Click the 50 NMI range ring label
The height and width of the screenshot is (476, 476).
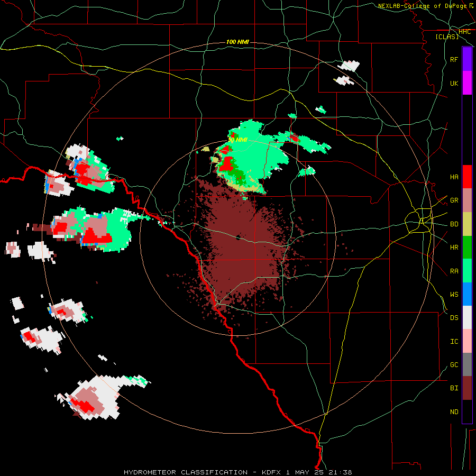point(237,140)
